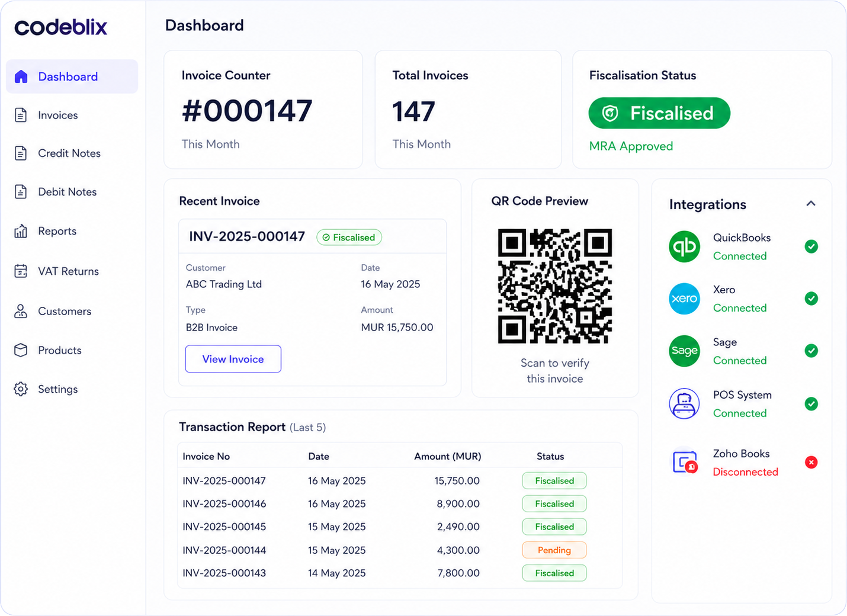
Task: Select invoice INV-2025-000146 in transaction table
Action: pos(224,504)
